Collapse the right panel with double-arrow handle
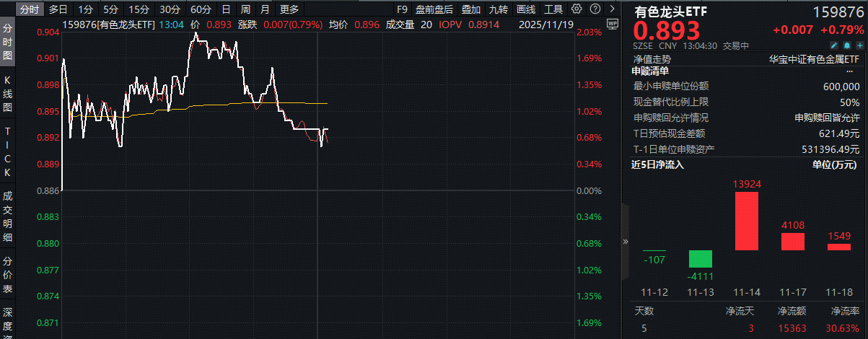The image size is (868, 339). point(625,242)
